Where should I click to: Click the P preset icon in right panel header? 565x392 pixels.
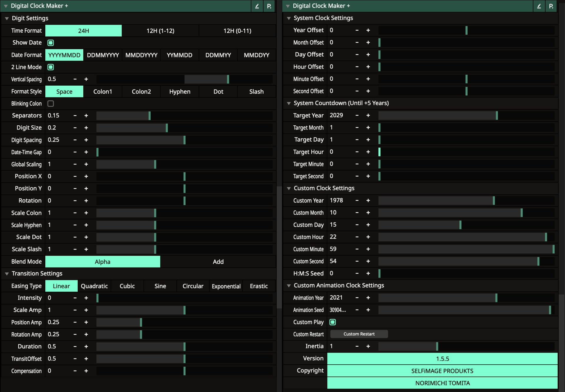tap(551, 6)
